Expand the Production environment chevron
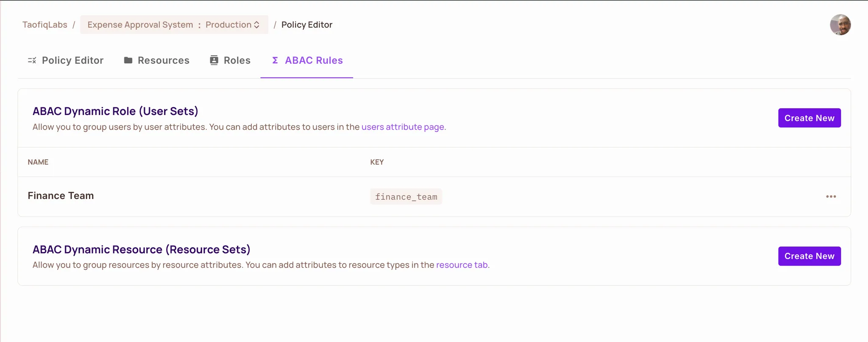Image resolution: width=868 pixels, height=342 pixels. 257,25
